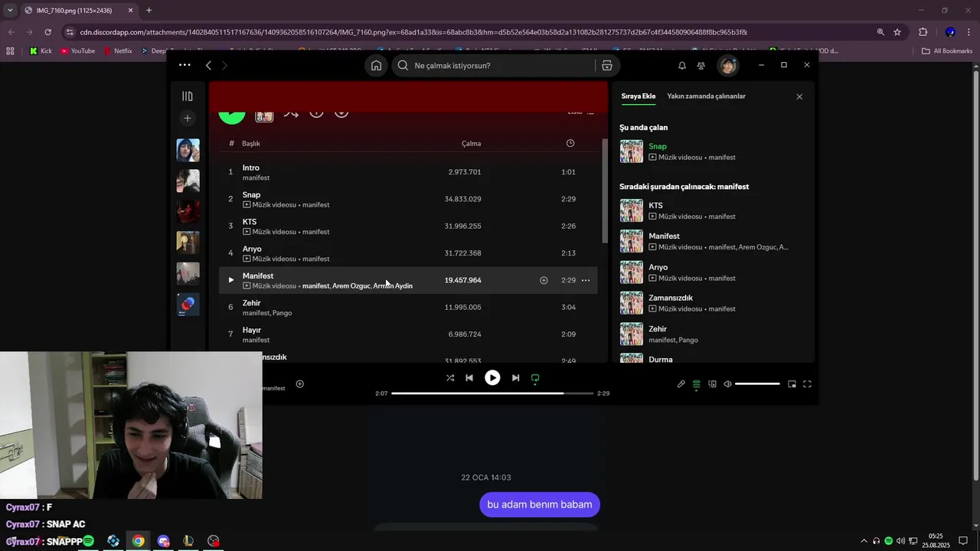Play the Manifest track row
This screenshot has height=551, width=980.
click(230, 280)
